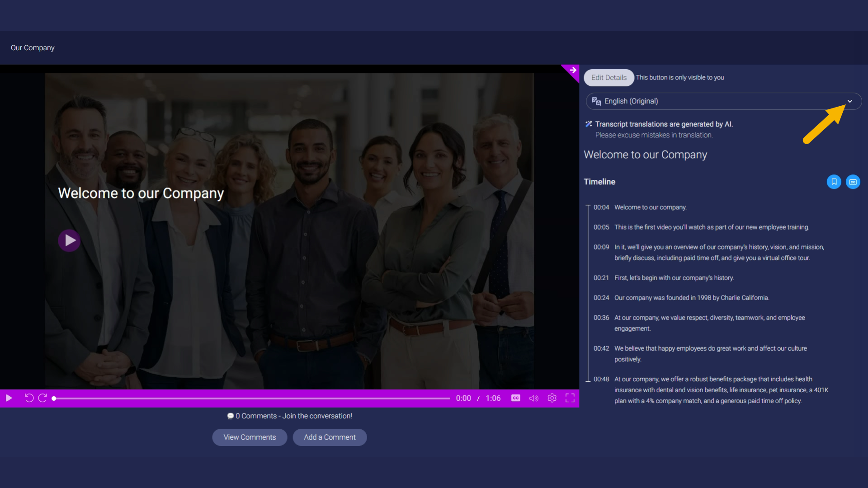Screen dimensions: 868x488
Task: Open player settings gear
Action: click(x=552, y=398)
